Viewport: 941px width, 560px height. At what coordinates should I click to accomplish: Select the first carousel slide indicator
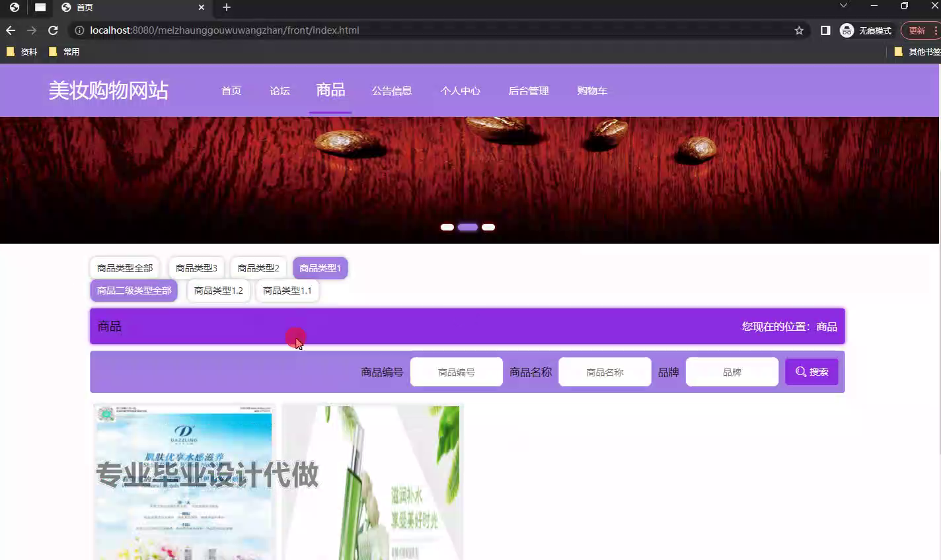pos(447,227)
